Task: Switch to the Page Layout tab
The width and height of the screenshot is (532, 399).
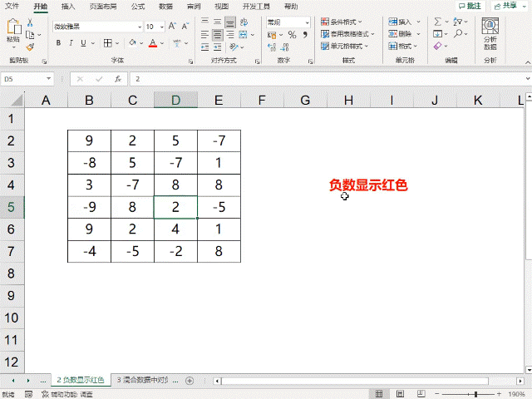Action: point(103,7)
